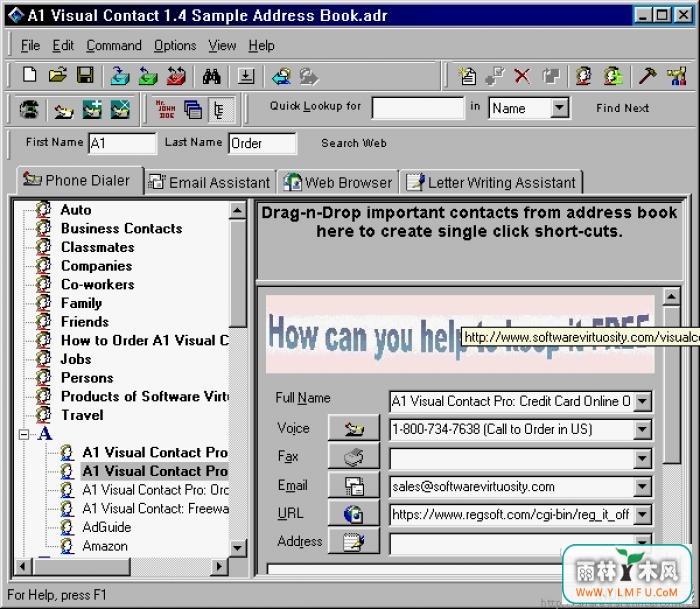This screenshot has width=700, height=609.
Task: Click the face portrait toolbar icon
Action: 584,75
